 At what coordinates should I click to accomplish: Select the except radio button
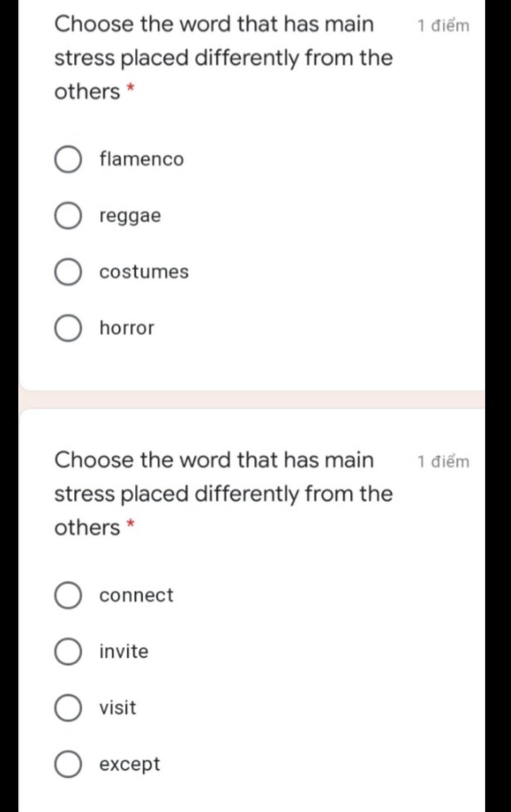pos(68,764)
